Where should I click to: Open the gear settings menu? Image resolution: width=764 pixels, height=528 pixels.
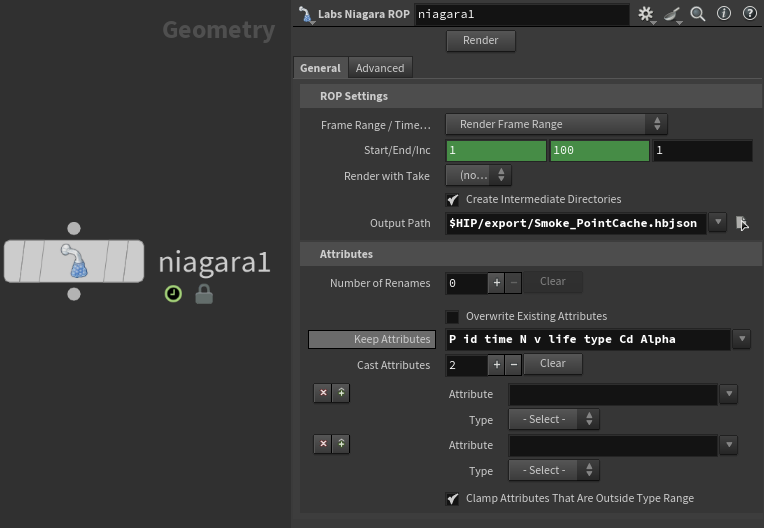pos(647,14)
